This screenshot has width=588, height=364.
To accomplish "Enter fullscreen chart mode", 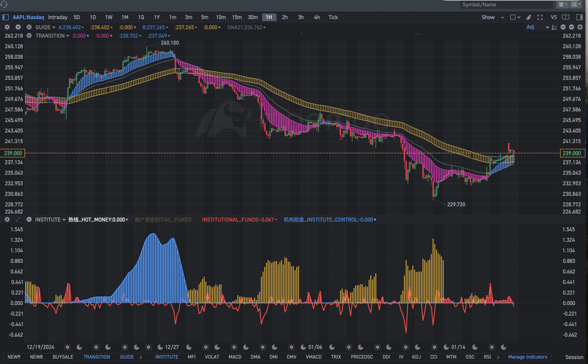I will pos(540,17).
